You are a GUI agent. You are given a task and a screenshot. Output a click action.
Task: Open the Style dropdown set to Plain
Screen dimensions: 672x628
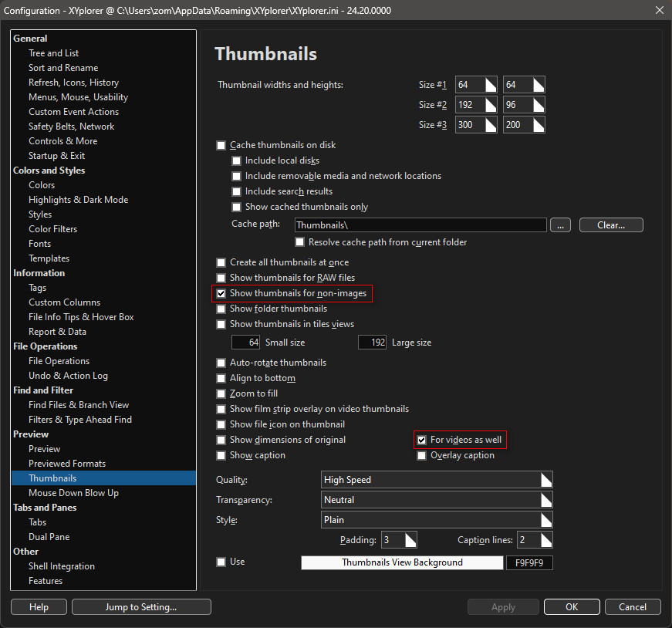pyautogui.click(x=545, y=520)
